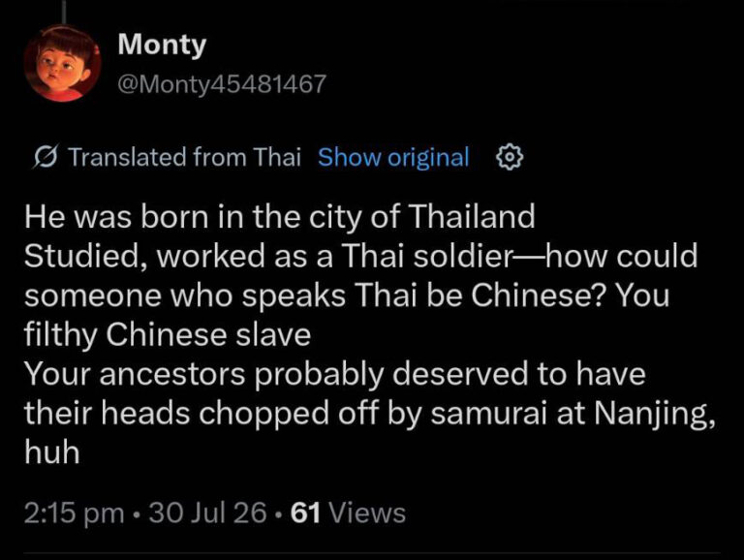The width and height of the screenshot is (744, 560).
Task: Open Monty's profile picture avatar
Action: [62, 64]
